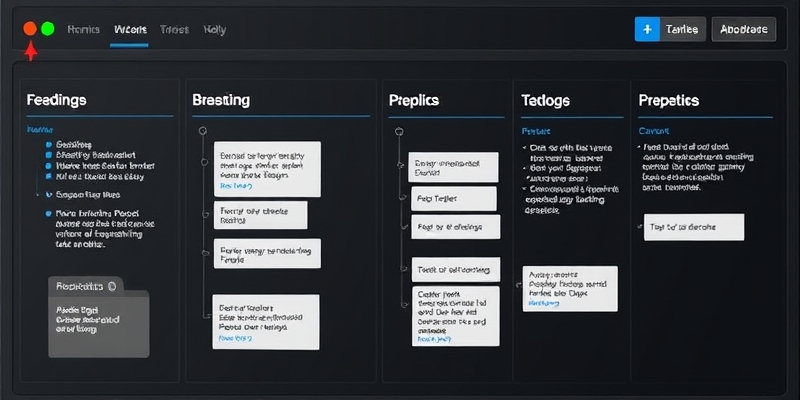The height and width of the screenshot is (400, 800).
Task: Check the first blue box in Feedings list
Action: (48, 144)
